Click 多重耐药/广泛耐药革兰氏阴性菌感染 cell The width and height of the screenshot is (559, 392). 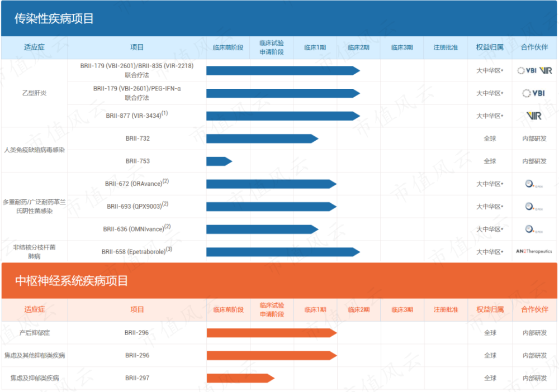[x=34, y=207]
